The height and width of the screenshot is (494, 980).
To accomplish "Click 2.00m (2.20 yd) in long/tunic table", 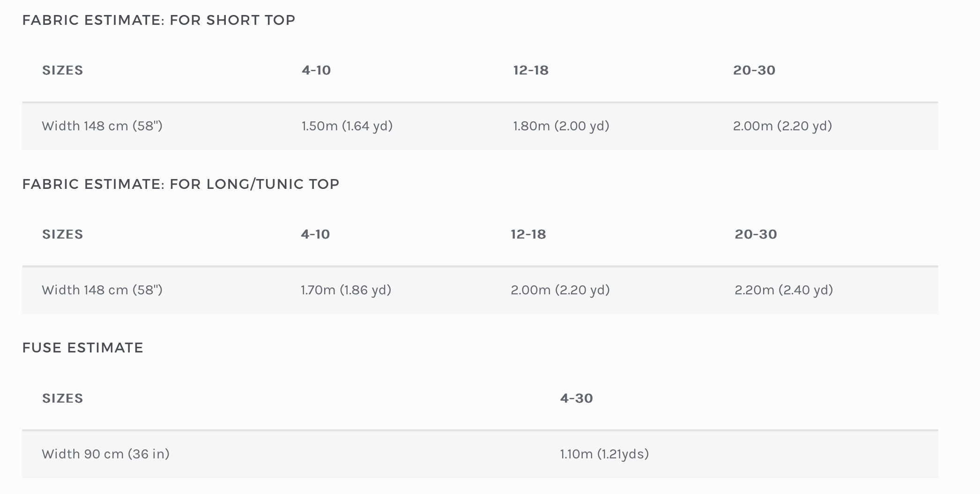I will (560, 290).
